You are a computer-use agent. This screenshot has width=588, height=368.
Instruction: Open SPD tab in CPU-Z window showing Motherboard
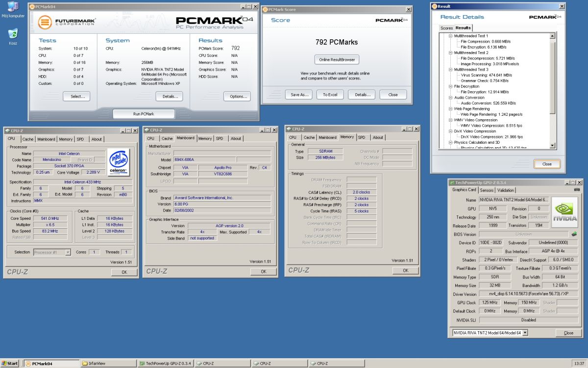pos(220,138)
